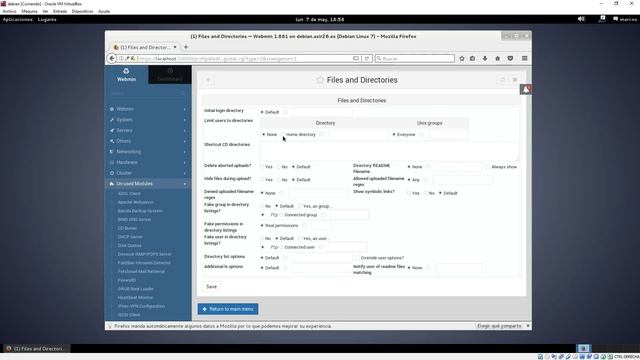
Task: Expand the Servers sidebar category
Action: (x=148, y=130)
